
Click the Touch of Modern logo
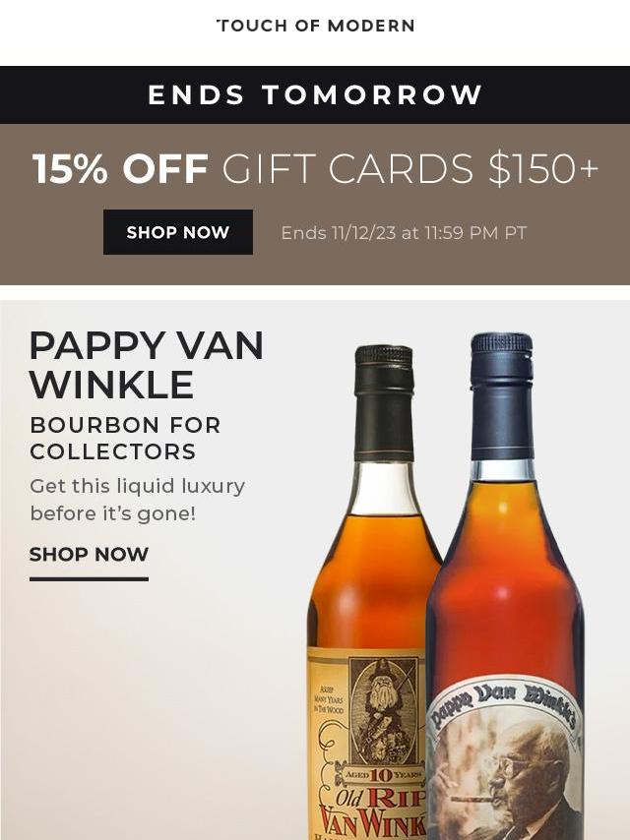(315, 26)
